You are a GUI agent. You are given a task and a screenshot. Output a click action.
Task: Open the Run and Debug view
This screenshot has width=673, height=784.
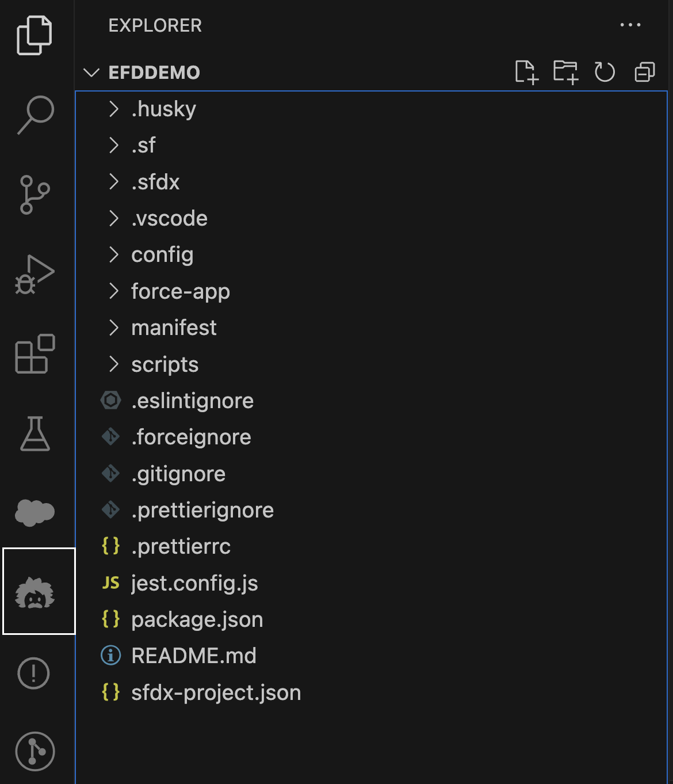[34, 273]
